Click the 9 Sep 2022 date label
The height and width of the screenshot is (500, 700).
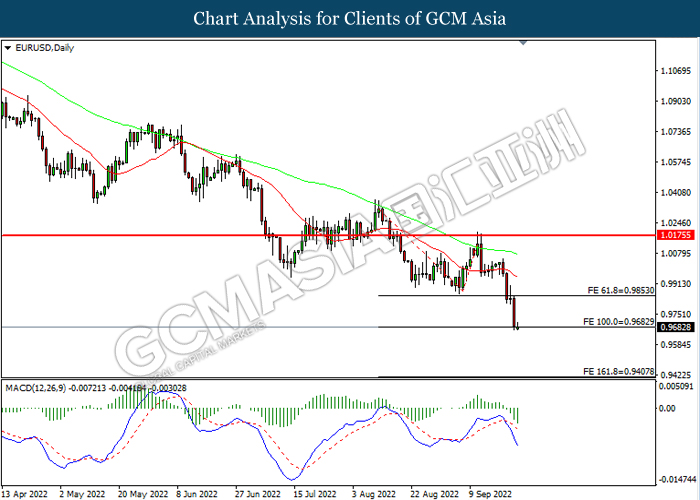490,494
